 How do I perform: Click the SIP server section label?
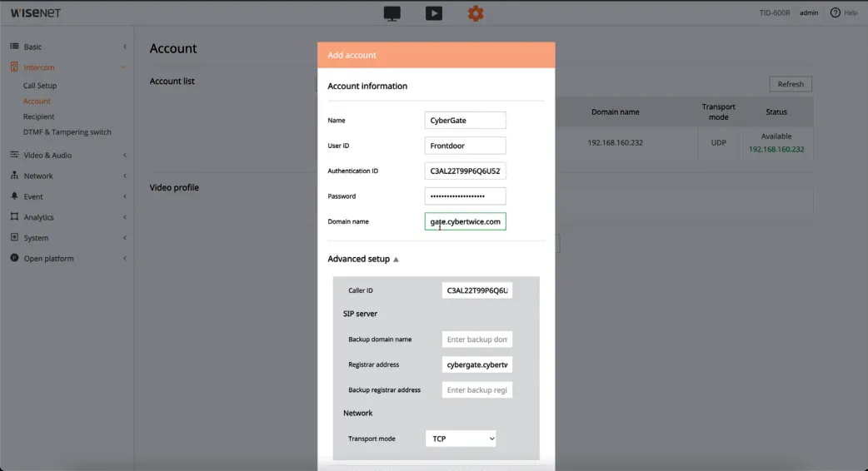360,314
